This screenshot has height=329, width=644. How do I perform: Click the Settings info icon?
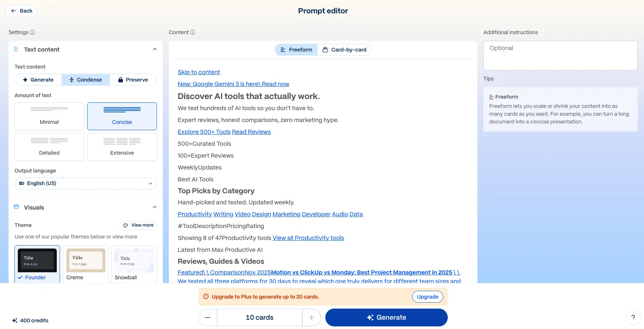click(x=32, y=32)
